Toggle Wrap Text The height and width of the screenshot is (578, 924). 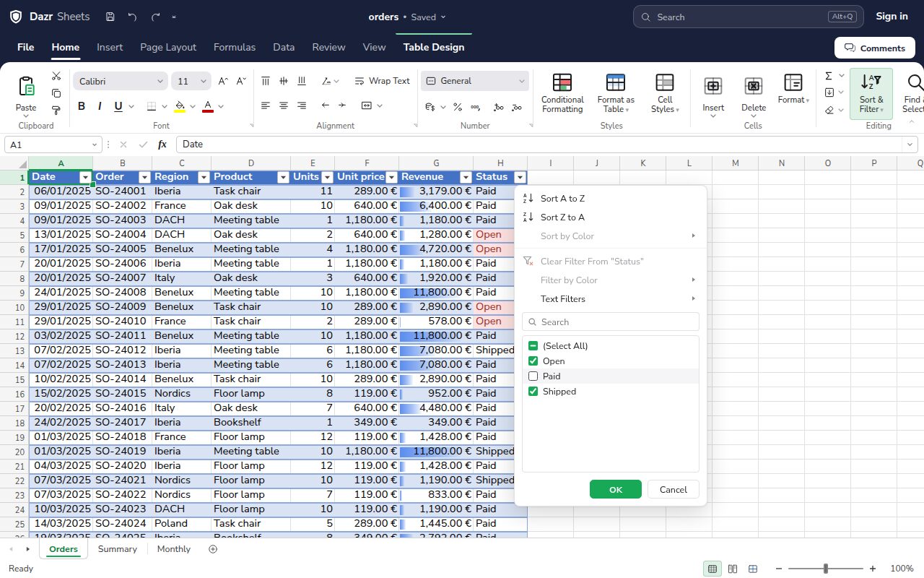[x=382, y=81]
